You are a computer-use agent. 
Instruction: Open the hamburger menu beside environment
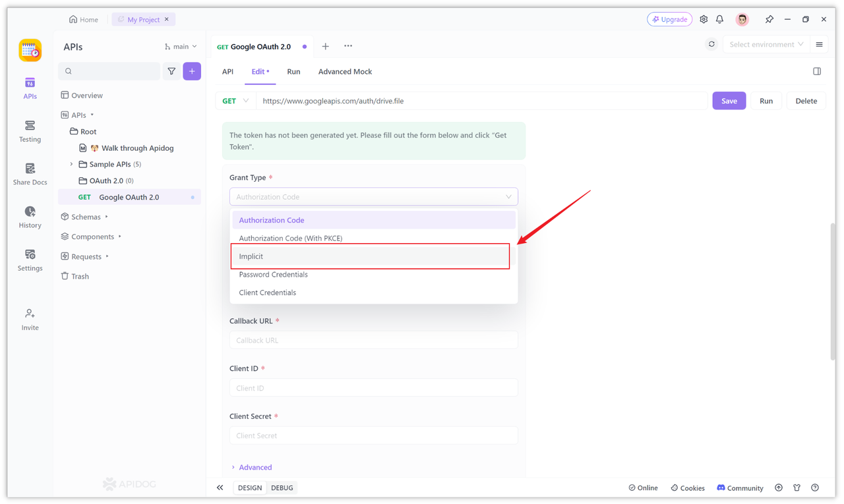pyautogui.click(x=820, y=45)
